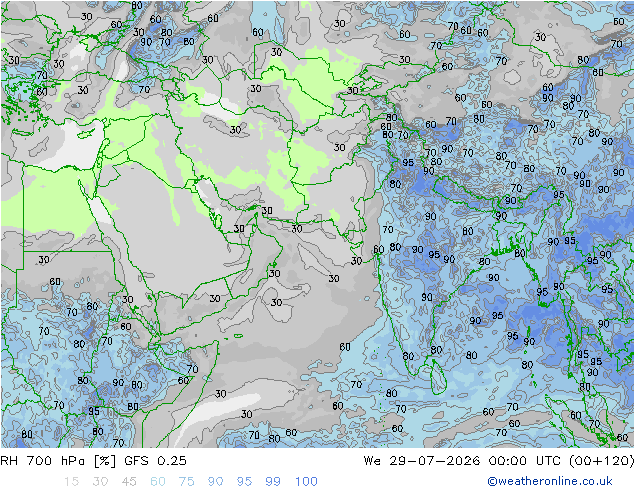Click the legend value 75

186,481
